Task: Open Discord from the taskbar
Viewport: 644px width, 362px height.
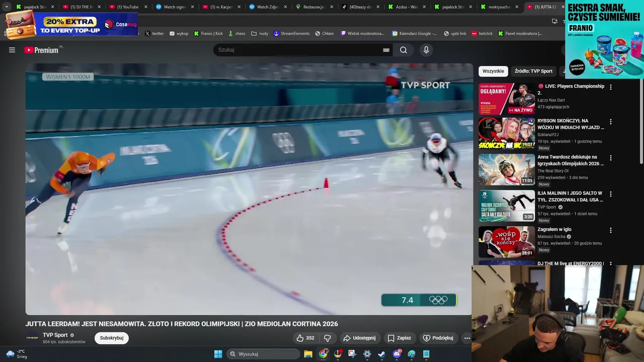Action: [396, 354]
